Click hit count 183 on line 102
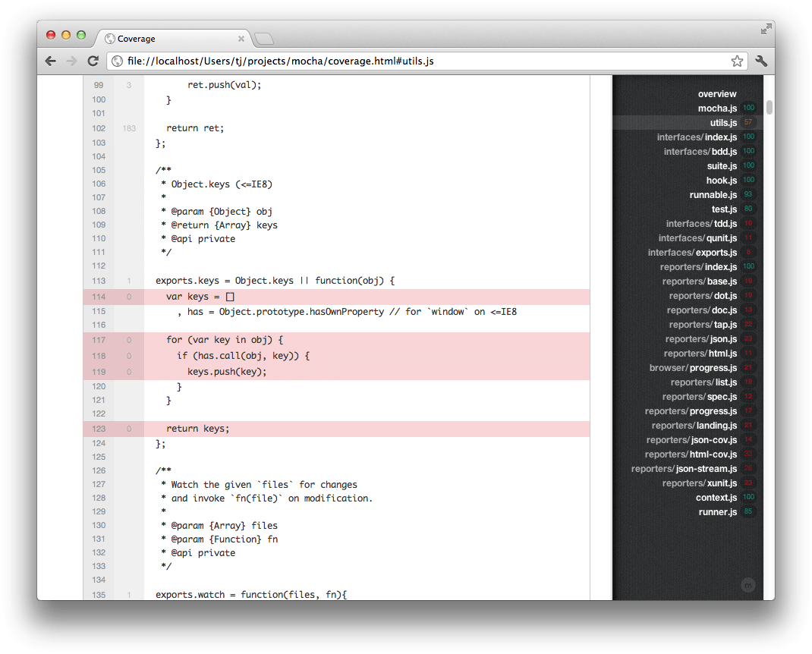 pos(129,128)
